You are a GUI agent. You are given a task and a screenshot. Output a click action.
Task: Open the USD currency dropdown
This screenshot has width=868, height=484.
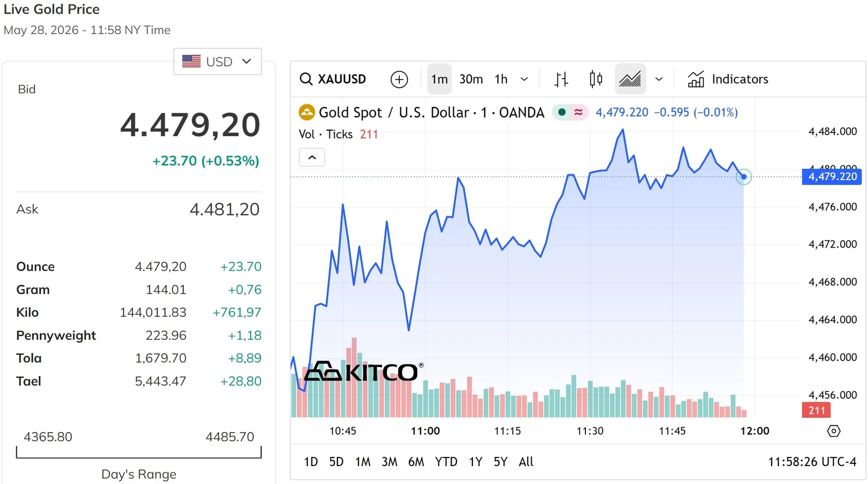[218, 61]
